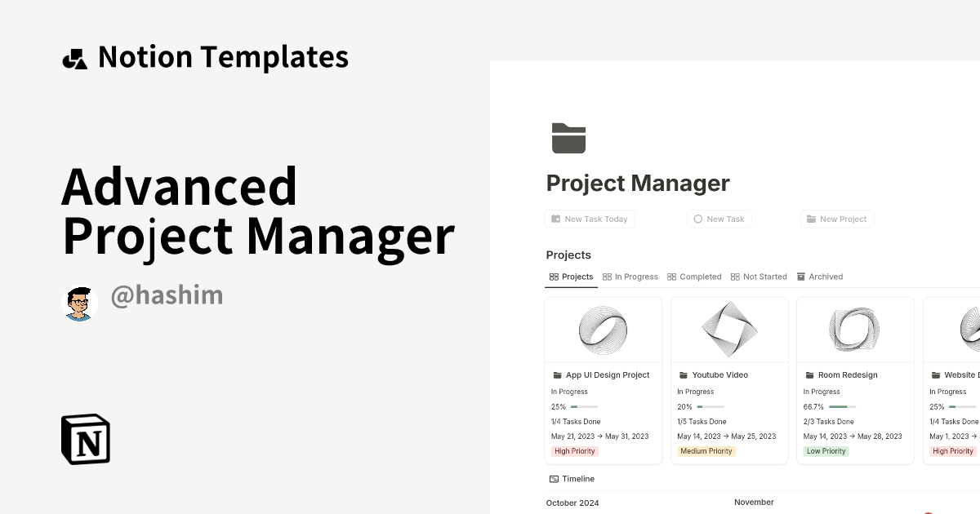Click the Timeline panel icon
The width and height of the screenshot is (980, 514).
coord(555,479)
